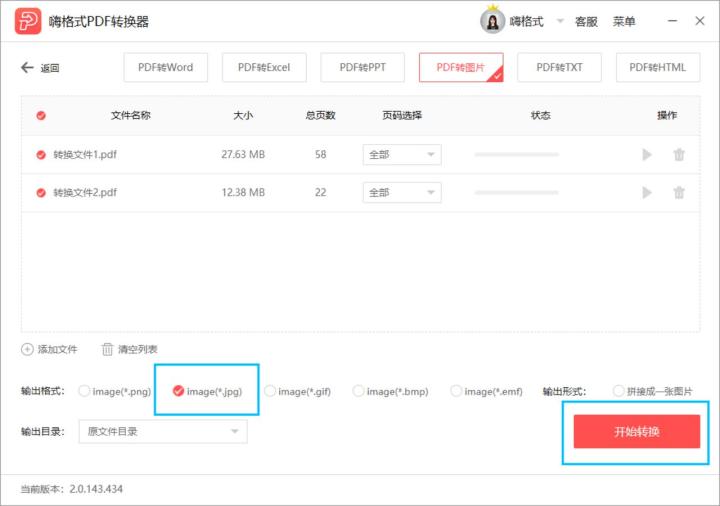Open the 输出目录 原文件目录 dropdown
Image resolution: width=720 pixels, height=506 pixels.
(x=163, y=431)
